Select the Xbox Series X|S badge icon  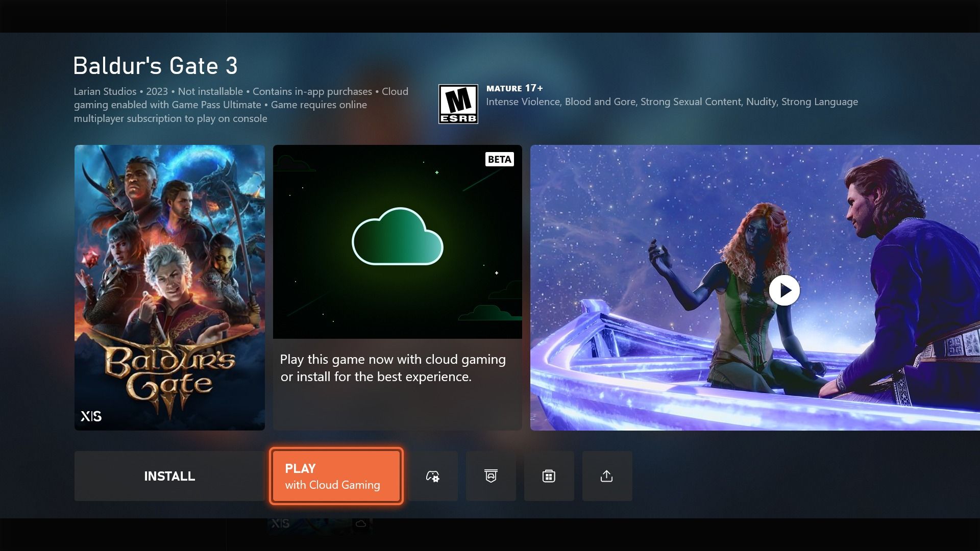tap(91, 416)
